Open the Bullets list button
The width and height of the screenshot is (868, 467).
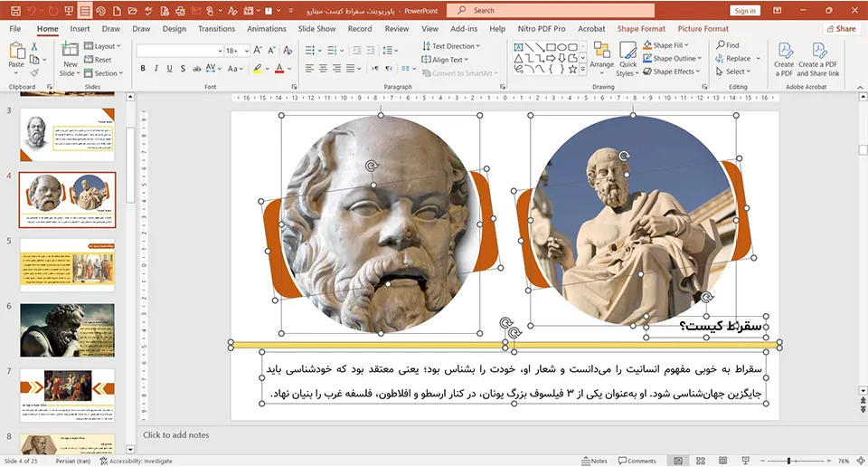tap(312, 51)
